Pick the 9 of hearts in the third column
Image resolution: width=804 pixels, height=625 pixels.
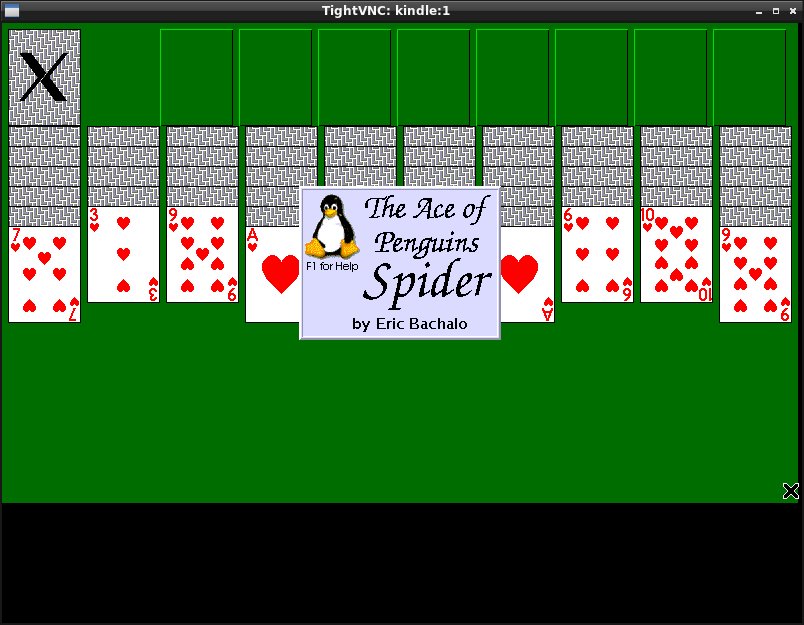(x=203, y=254)
